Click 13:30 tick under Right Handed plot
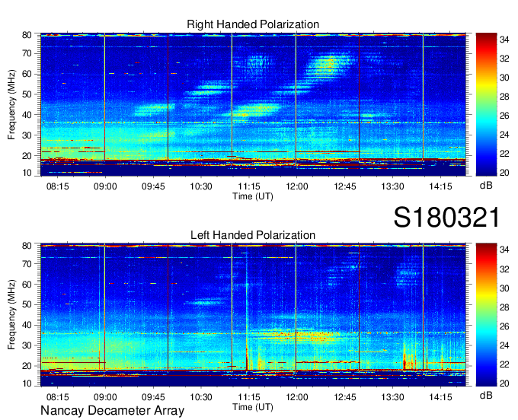Image resolution: width=518 pixels, height=420 pixels. point(392,186)
